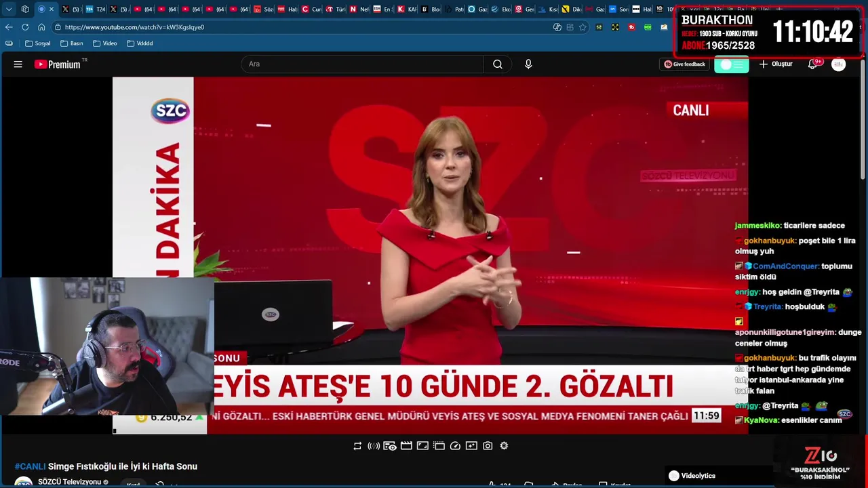Open the Sosyal bookmarks folder
868x488 pixels.
click(38, 43)
